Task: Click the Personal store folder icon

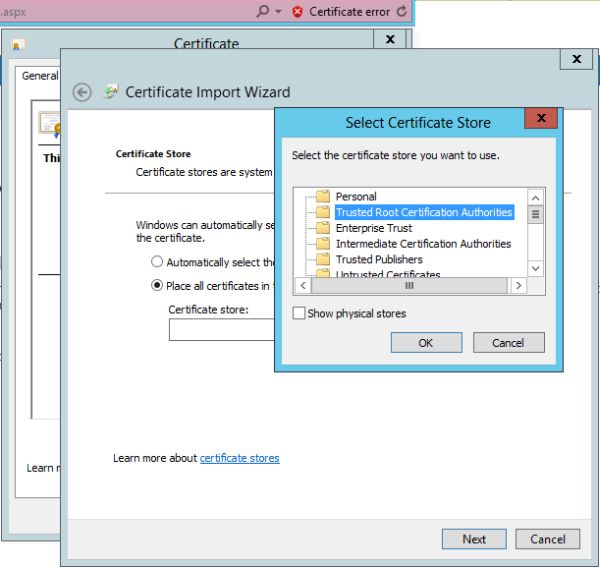Action: point(322,197)
